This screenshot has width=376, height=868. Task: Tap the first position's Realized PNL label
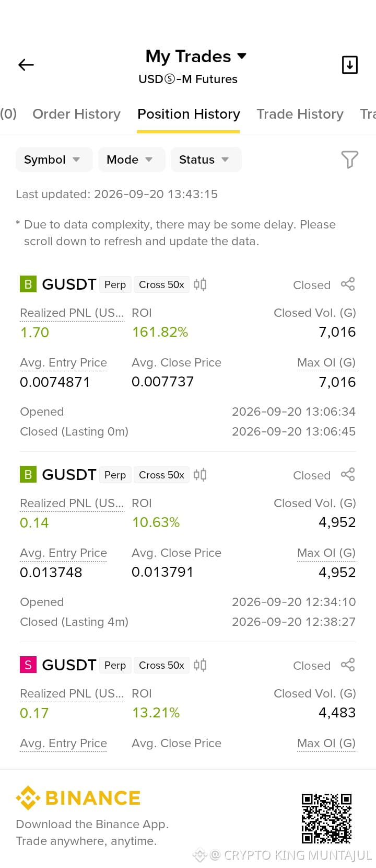[x=72, y=313]
